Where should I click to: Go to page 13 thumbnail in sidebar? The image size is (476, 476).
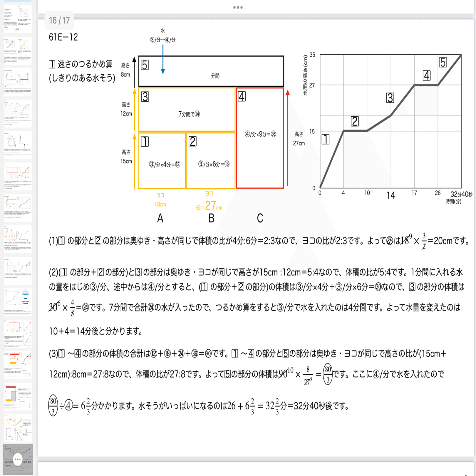[x=18, y=365]
